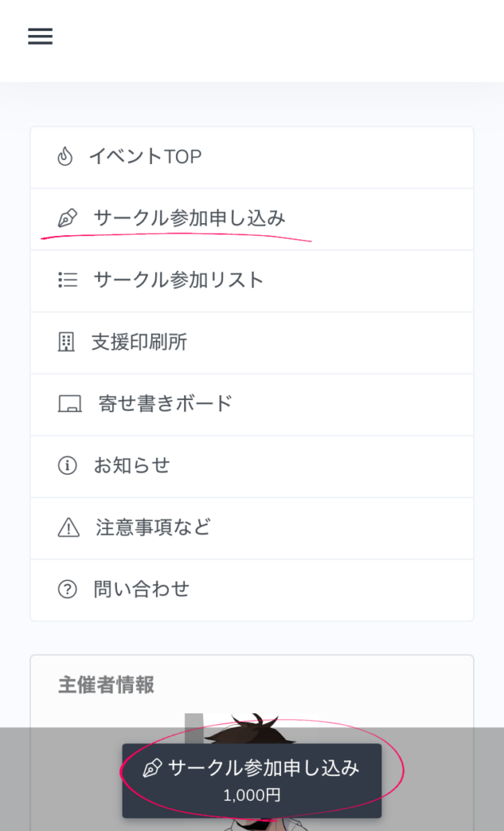Click the pen icon in the floating button
The height and width of the screenshot is (831, 504).
pyautogui.click(x=152, y=769)
